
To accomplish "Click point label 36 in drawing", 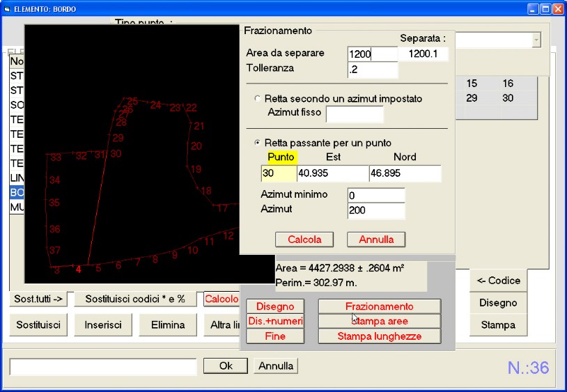I will 54,229.
